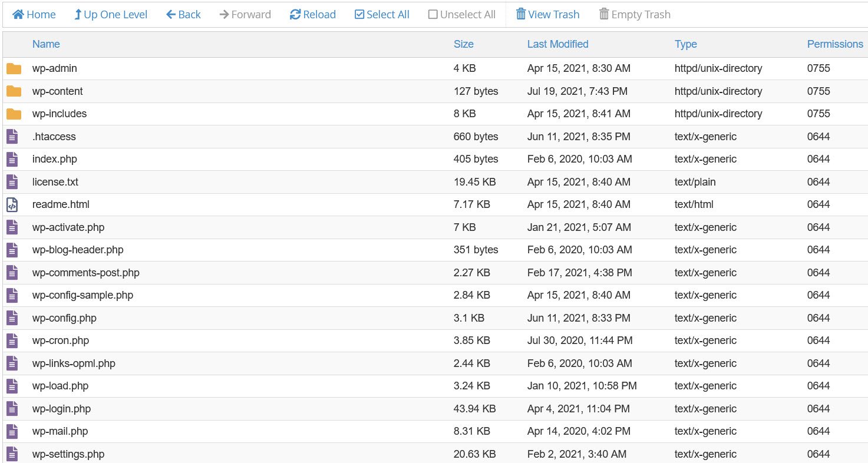The width and height of the screenshot is (868, 463).
Task: Select the wp-login.php file name
Action: (x=62, y=409)
